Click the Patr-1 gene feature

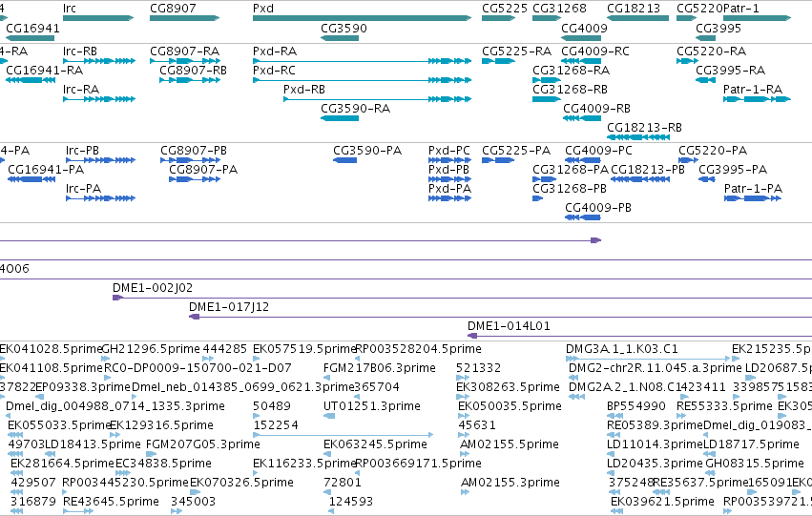[757, 19]
